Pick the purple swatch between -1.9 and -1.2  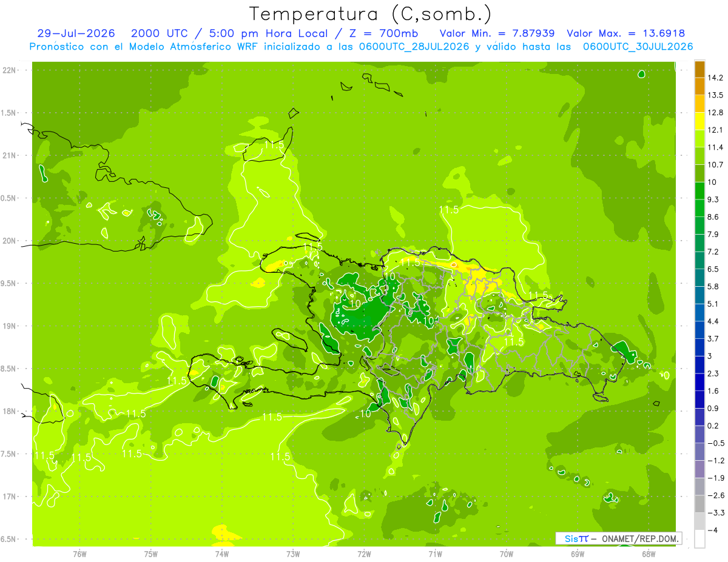(699, 469)
